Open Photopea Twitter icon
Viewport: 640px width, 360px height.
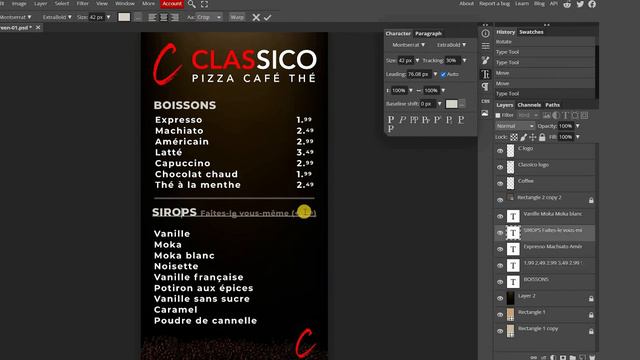click(x=580, y=4)
